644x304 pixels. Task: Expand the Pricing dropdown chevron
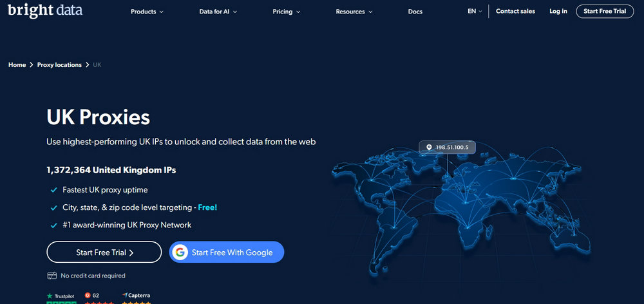tap(298, 12)
